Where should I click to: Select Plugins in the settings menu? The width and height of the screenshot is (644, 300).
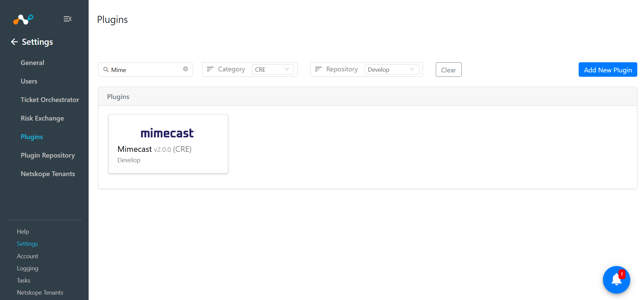(32, 137)
